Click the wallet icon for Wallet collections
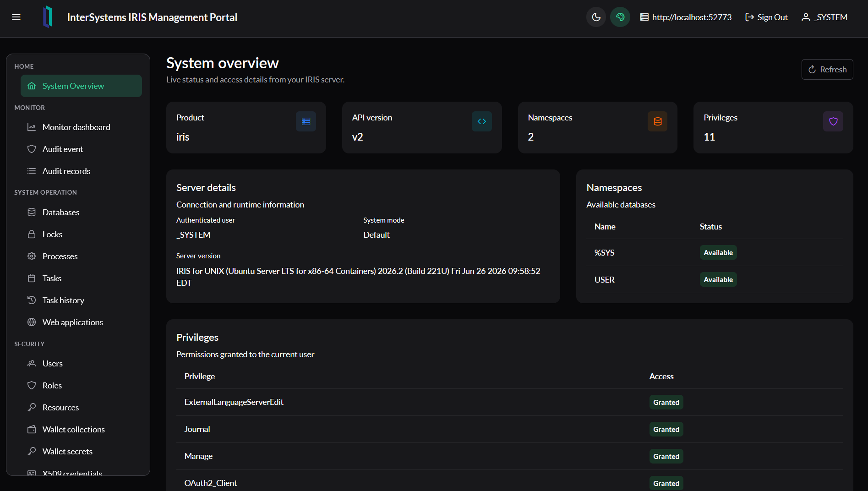Image resolution: width=868 pixels, height=491 pixels. point(32,430)
